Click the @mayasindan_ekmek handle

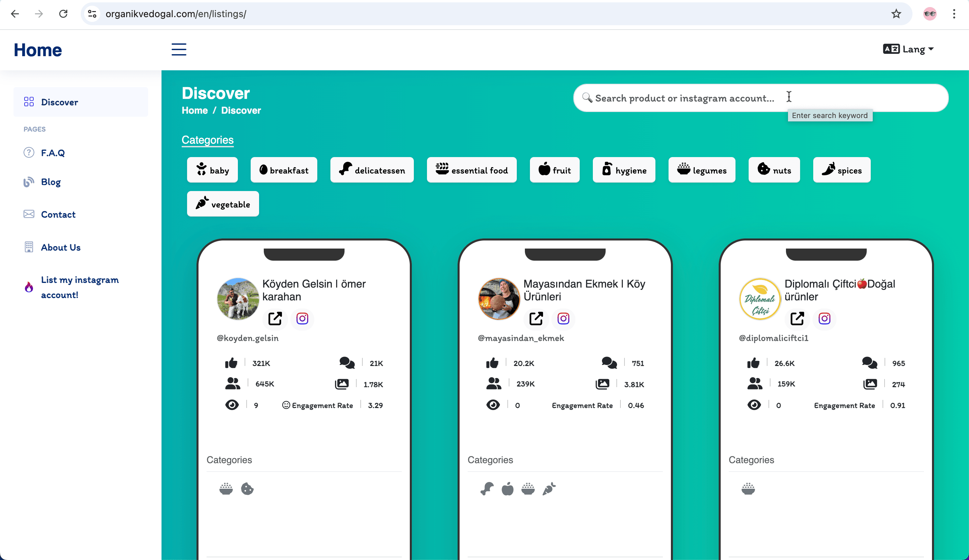tap(521, 338)
